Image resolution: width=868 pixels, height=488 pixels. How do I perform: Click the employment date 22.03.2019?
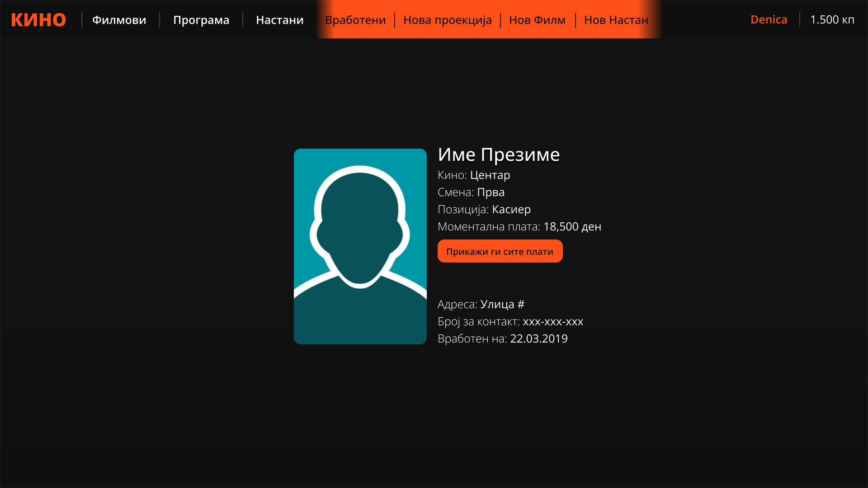[x=538, y=338]
